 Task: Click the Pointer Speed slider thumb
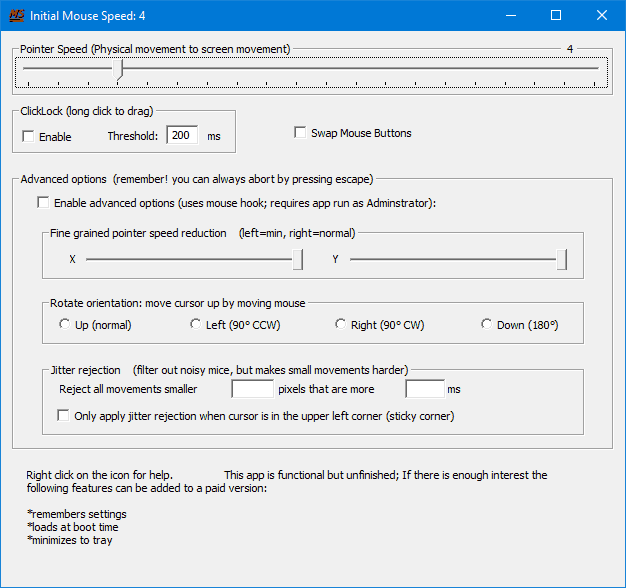tap(117, 69)
